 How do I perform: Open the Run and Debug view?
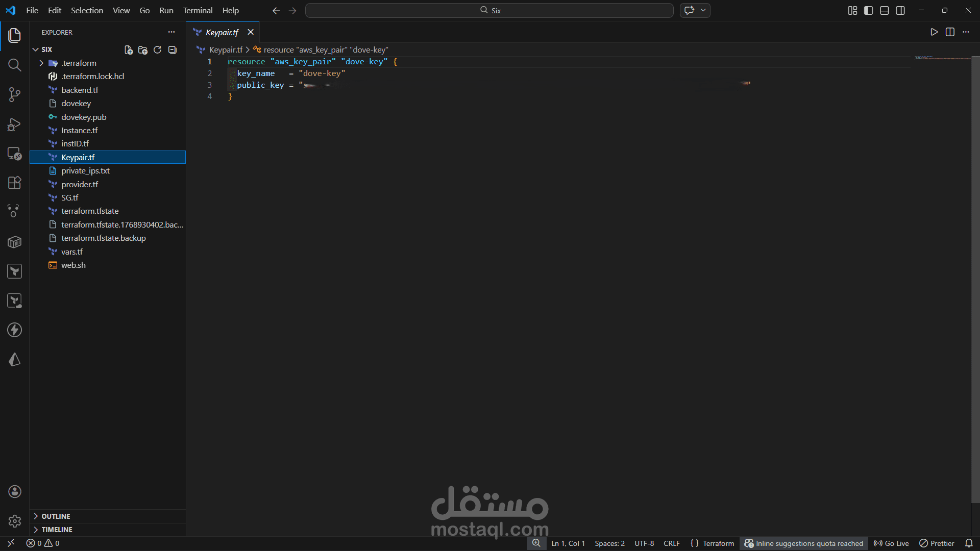[14, 124]
